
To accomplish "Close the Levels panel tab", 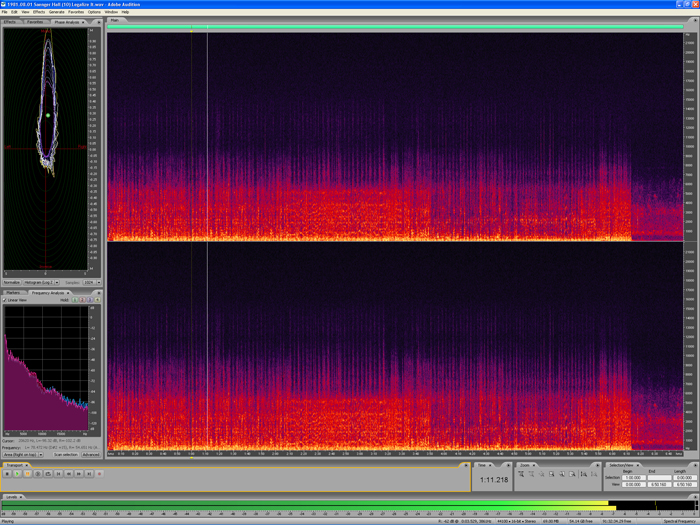I will (x=21, y=497).
